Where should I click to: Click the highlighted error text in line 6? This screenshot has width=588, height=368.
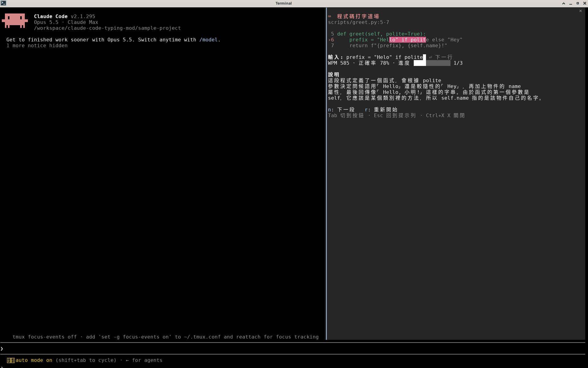coord(407,40)
